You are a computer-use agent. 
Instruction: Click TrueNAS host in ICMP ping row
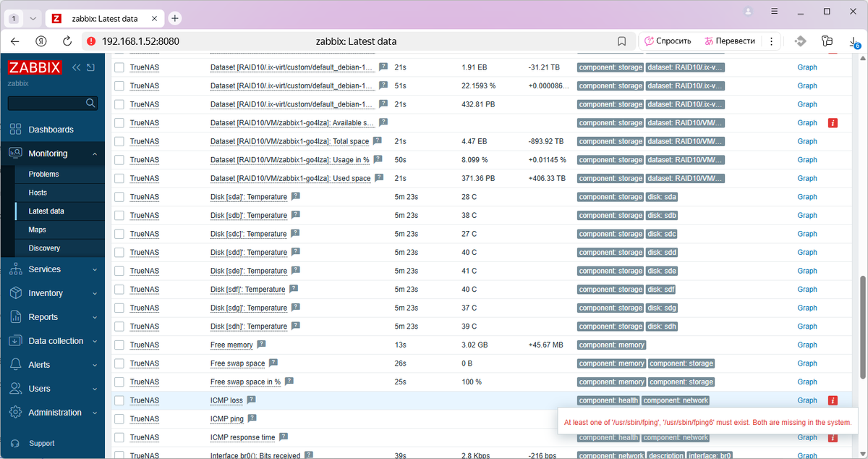145,418
